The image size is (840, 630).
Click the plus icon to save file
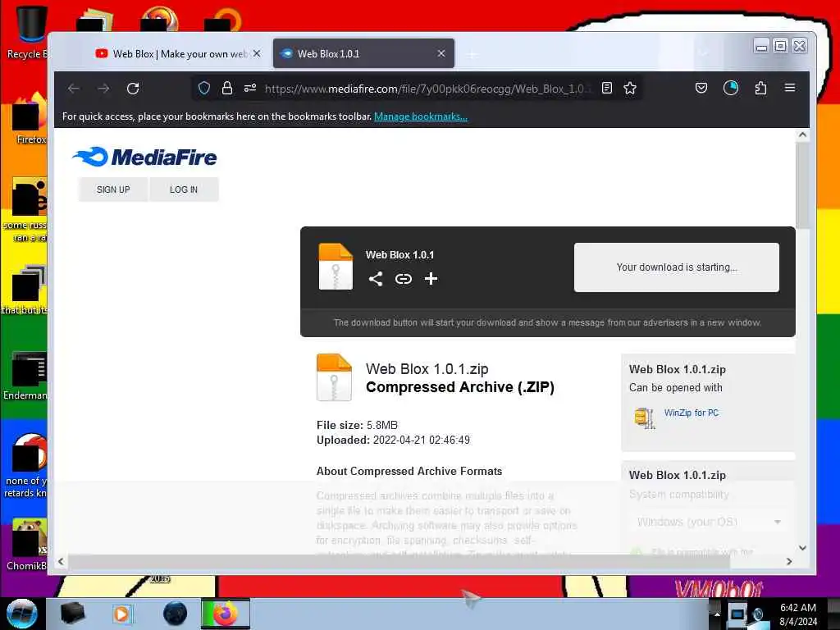(x=431, y=279)
